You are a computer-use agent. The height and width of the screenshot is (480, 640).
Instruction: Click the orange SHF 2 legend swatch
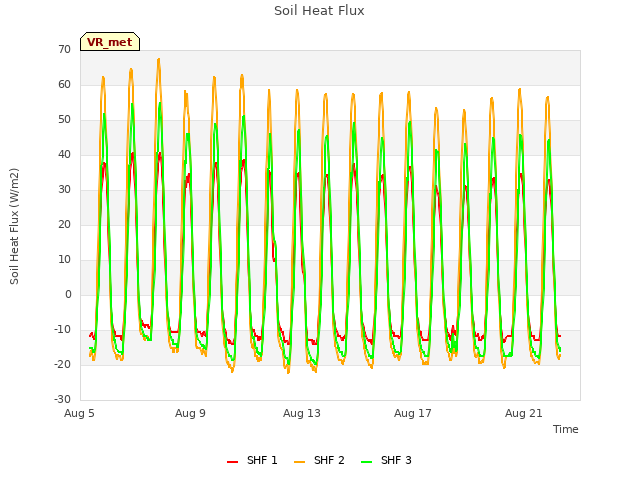300,462
